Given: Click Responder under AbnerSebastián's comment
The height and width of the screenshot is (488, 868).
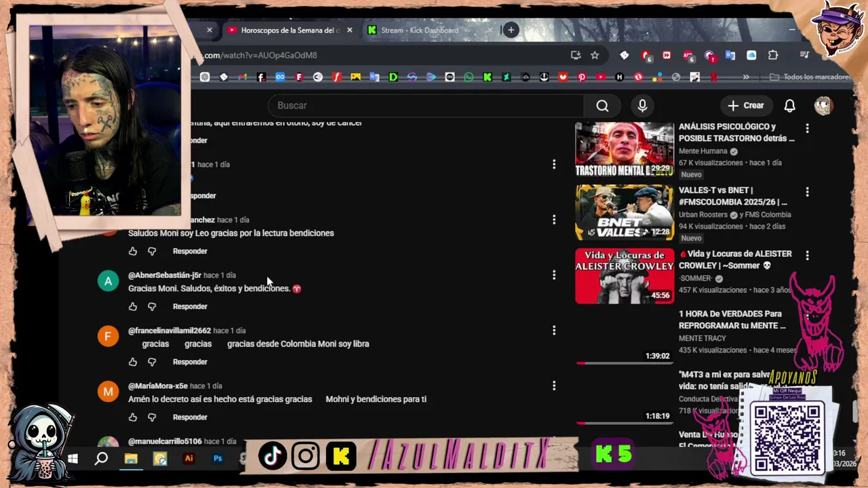Looking at the screenshot, I should [x=190, y=306].
